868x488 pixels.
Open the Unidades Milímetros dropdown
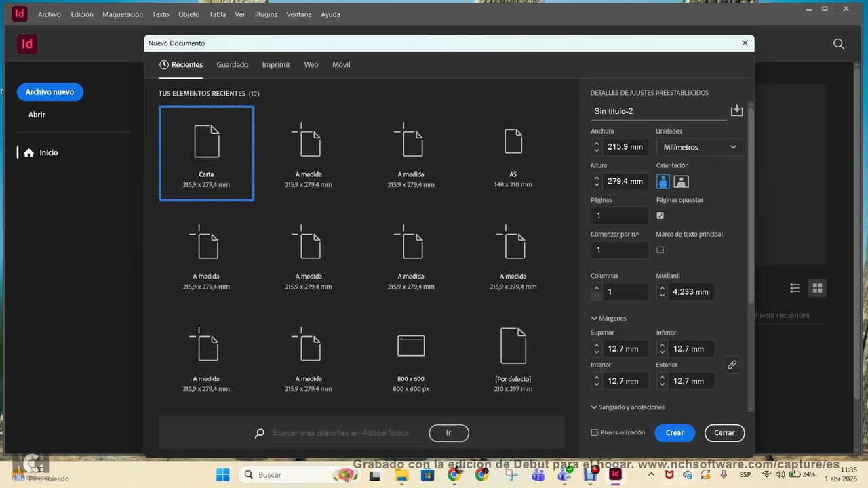699,147
